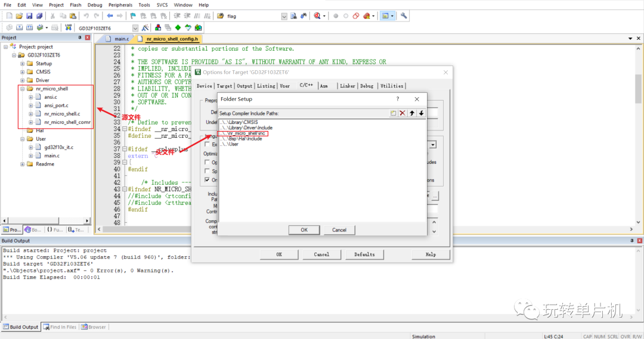This screenshot has width=644, height=339.
Task: Open the Configuration wrench icon
Action: pyautogui.click(x=404, y=16)
